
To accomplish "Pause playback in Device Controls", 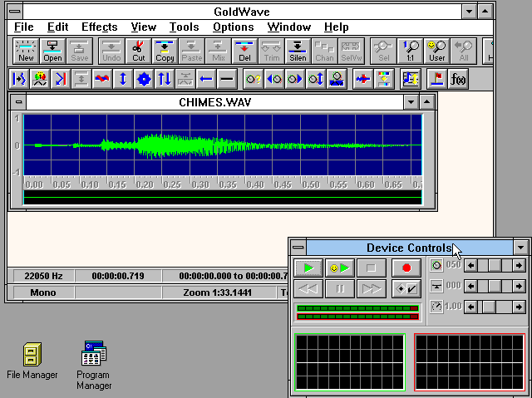I will tap(340, 288).
